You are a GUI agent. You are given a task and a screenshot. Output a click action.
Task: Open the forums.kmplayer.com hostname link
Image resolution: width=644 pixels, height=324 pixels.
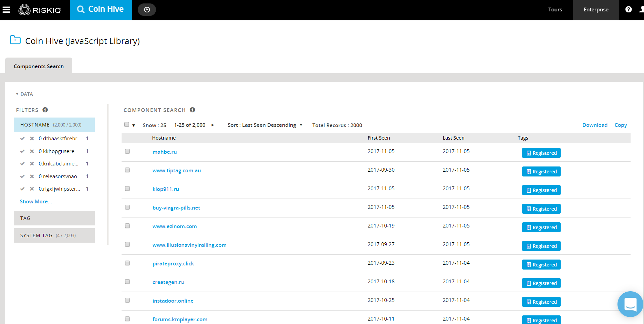pos(180,320)
